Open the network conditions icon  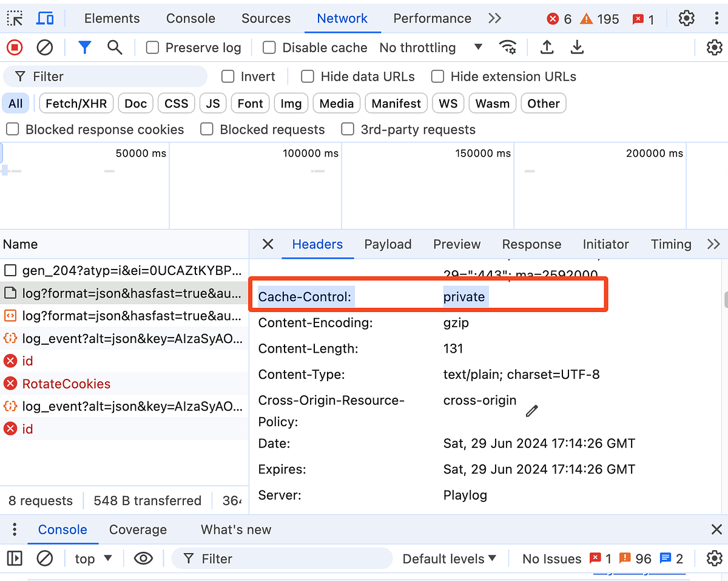tap(508, 47)
